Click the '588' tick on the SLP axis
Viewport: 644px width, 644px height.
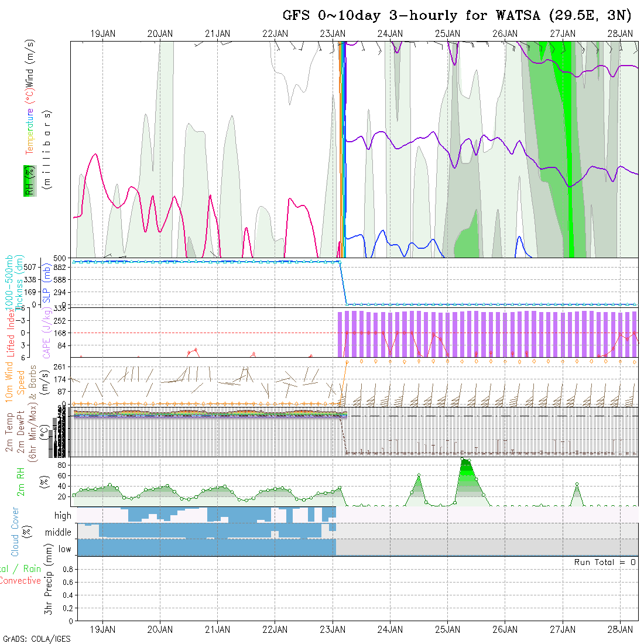point(60,280)
